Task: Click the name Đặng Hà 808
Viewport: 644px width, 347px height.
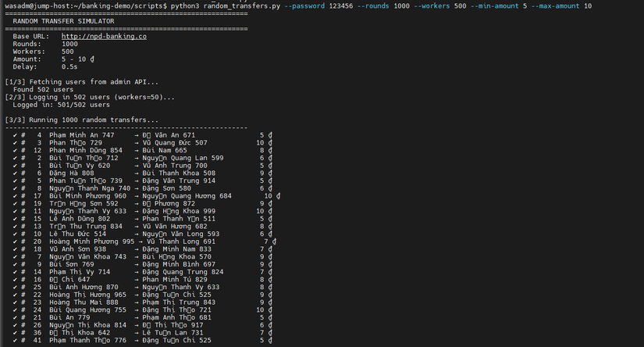Action: tap(72, 173)
